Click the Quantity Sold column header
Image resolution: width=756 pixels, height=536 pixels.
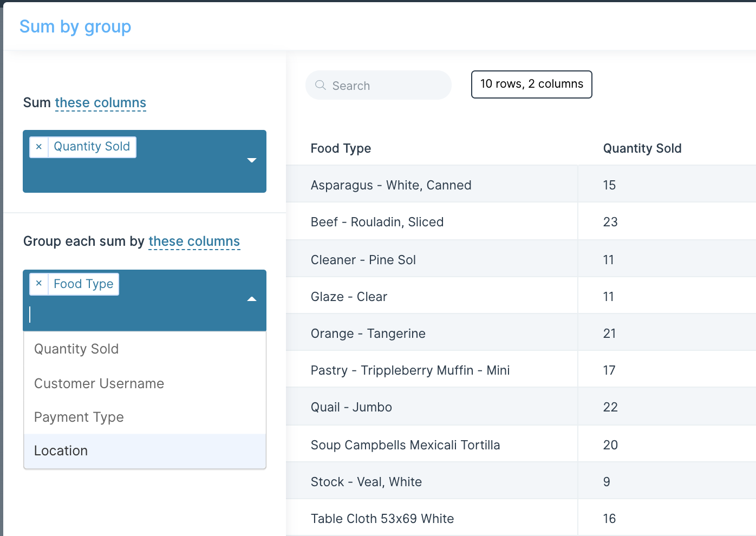point(642,148)
